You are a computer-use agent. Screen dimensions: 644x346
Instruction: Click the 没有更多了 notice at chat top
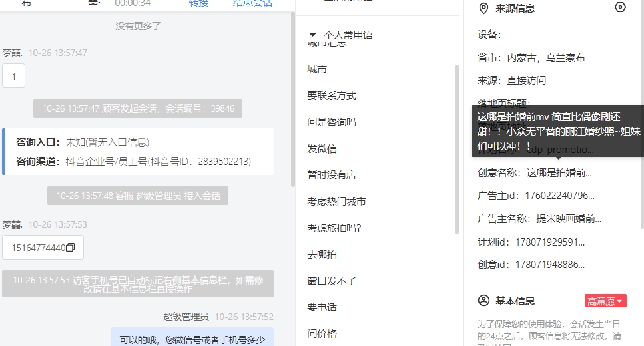(138, 26)
